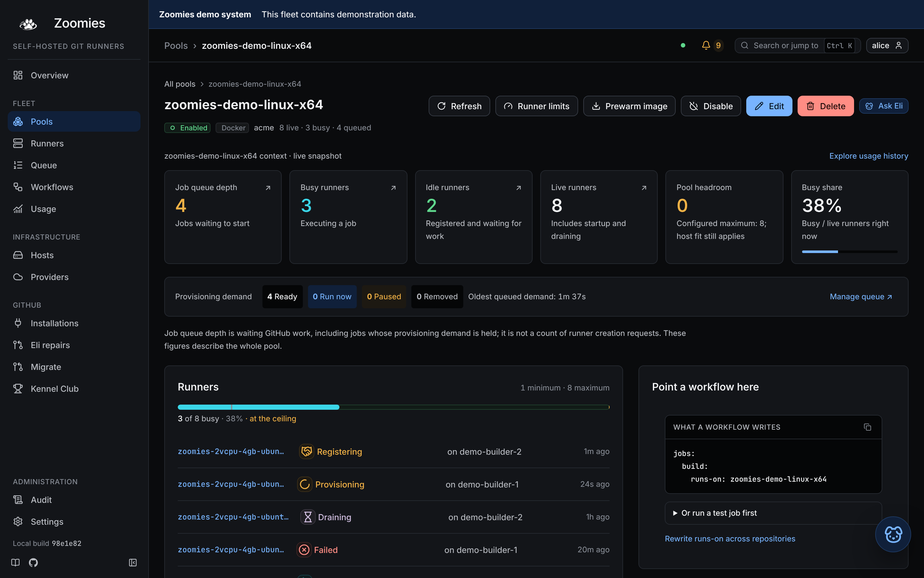This screenshot has width=924, height=578.
Task: Click the Registering status icon
Action: point(306,451)
